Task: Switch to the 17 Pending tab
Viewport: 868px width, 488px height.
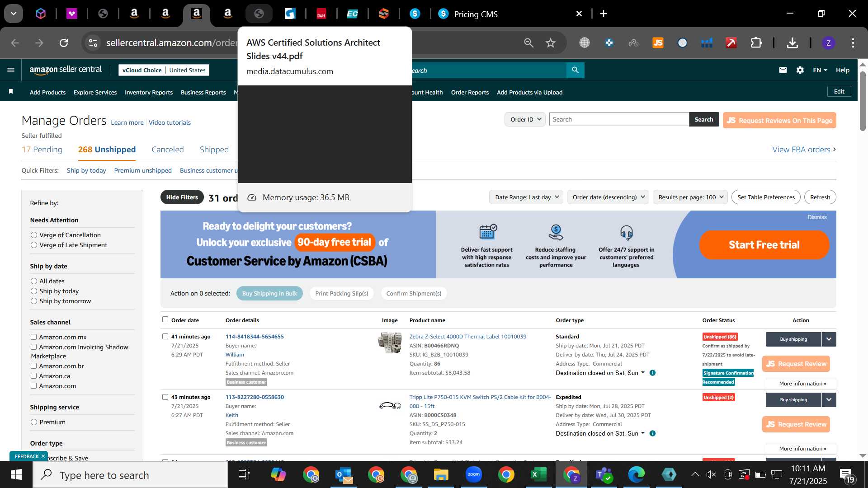Action: 42,150
